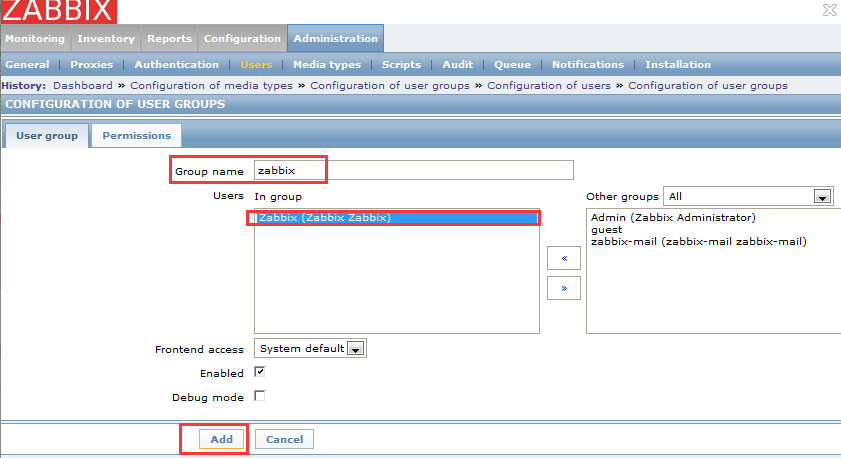Expand the Frontend access dropdown

311,349
